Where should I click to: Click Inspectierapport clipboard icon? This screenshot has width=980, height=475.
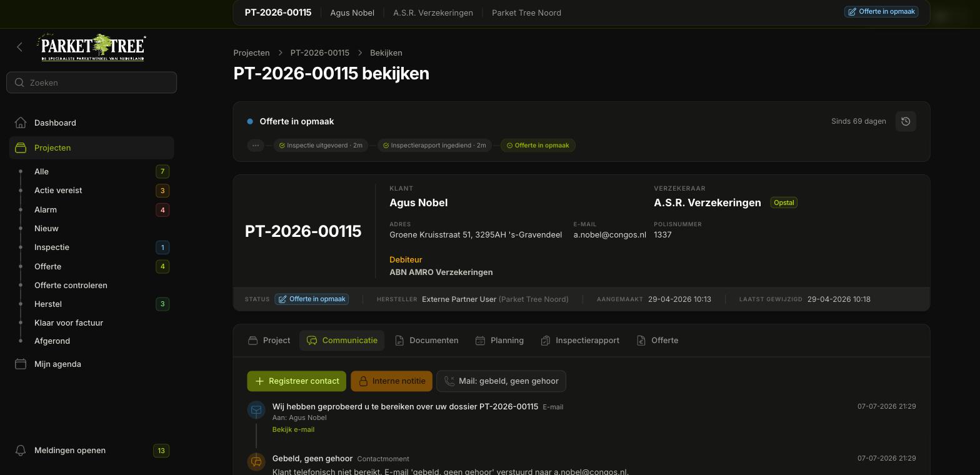click(x=546, y=341)
